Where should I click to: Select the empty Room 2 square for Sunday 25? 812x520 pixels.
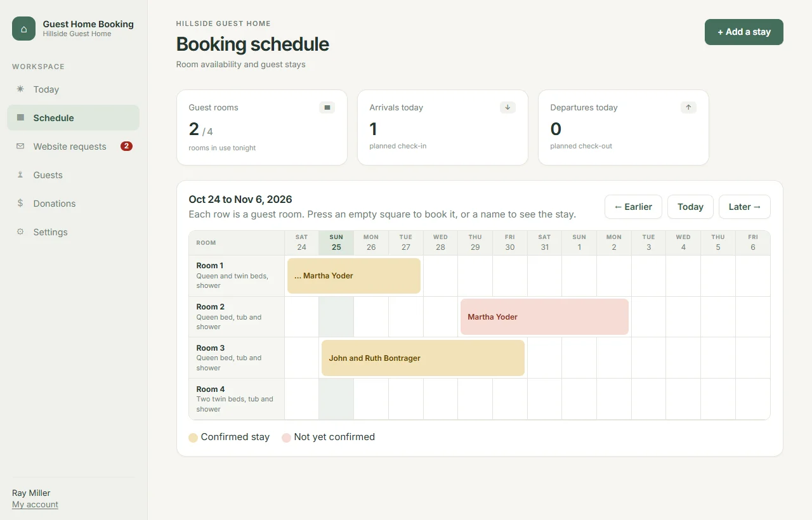click(x=336, y=317)
